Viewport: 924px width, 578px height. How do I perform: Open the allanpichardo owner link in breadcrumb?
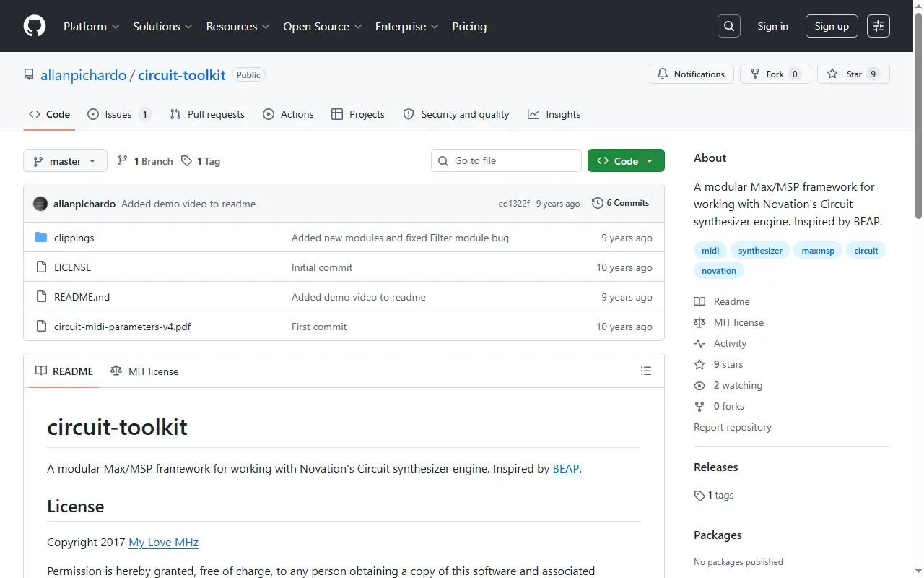point(83,75)
